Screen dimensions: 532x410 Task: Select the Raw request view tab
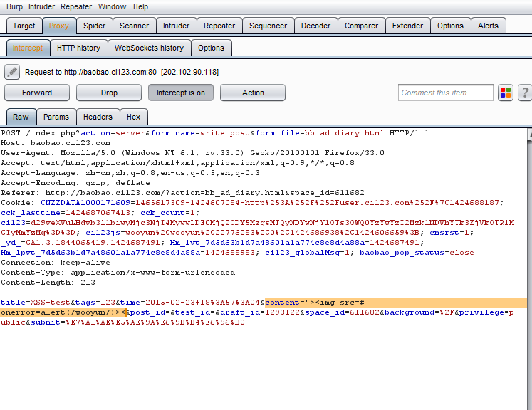pos(21,117)
